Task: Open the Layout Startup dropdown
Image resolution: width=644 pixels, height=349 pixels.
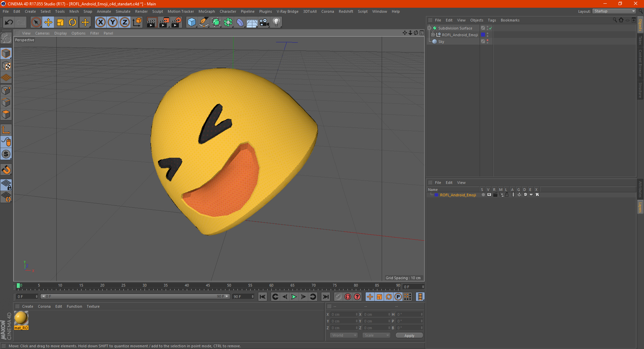Action: [x=614, y=11]
